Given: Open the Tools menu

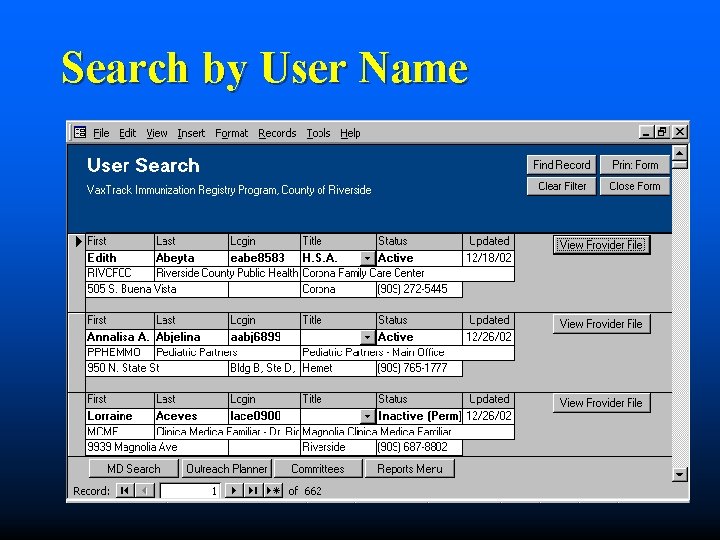Looking at the screenshot, I should coord(318,133).
